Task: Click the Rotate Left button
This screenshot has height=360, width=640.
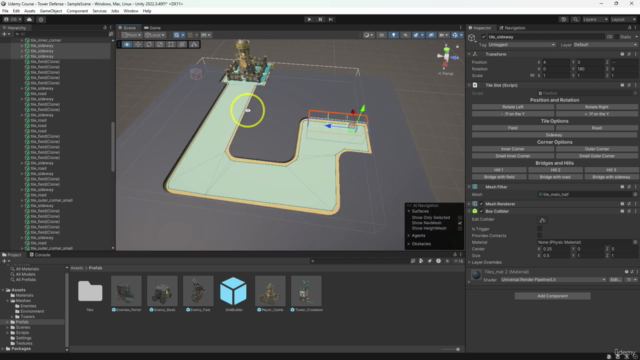Action: tap(513, 107)
